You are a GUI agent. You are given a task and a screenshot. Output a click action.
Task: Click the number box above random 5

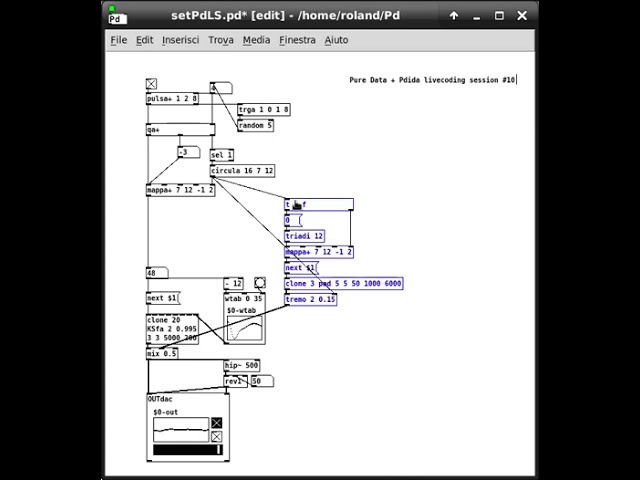[x=221, y=88]
